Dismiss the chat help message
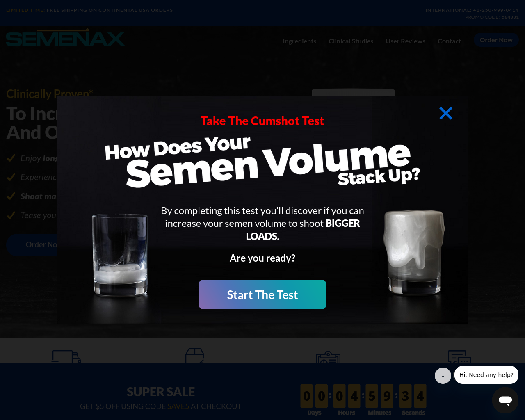The image size is (525, 420). coord(443,376)
